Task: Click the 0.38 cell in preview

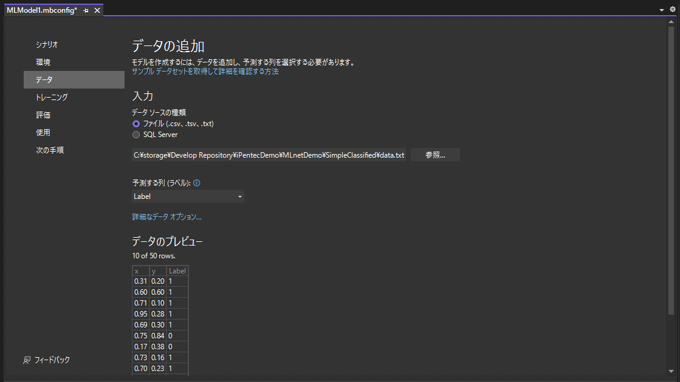Action: coord(158,346)
